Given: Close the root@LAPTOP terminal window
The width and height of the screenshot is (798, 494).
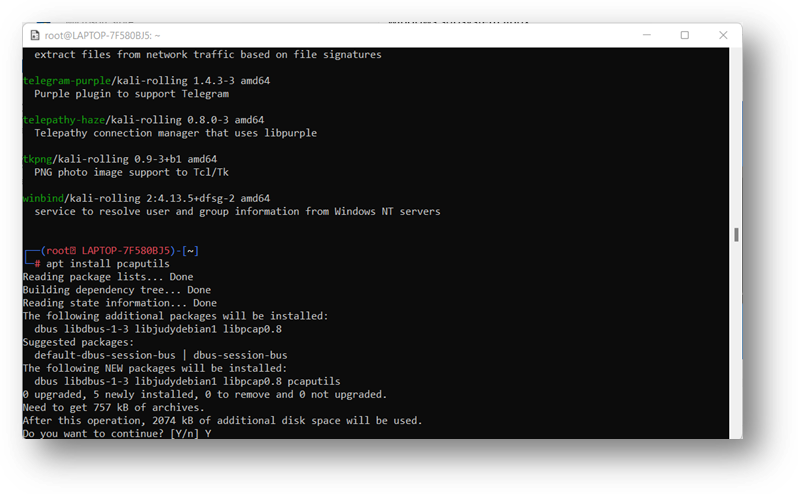Looking at the screenshot, I should [x=722, y=35].
